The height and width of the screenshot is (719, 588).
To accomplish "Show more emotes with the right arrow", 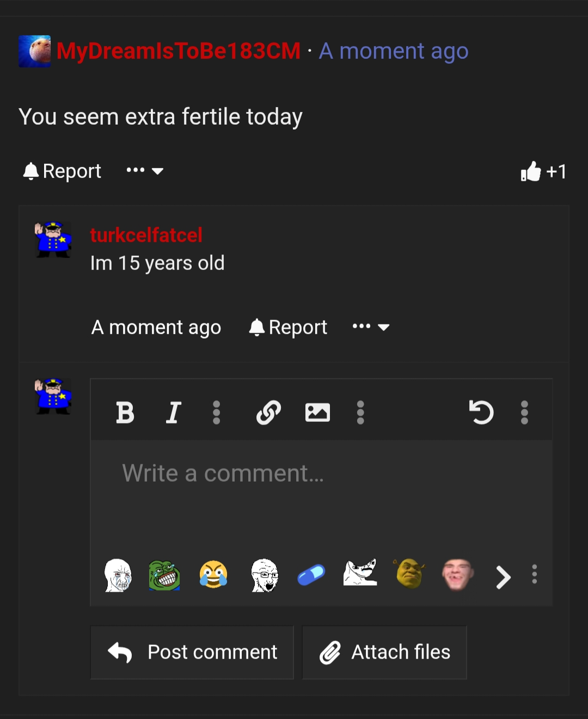I will (502, 577).
